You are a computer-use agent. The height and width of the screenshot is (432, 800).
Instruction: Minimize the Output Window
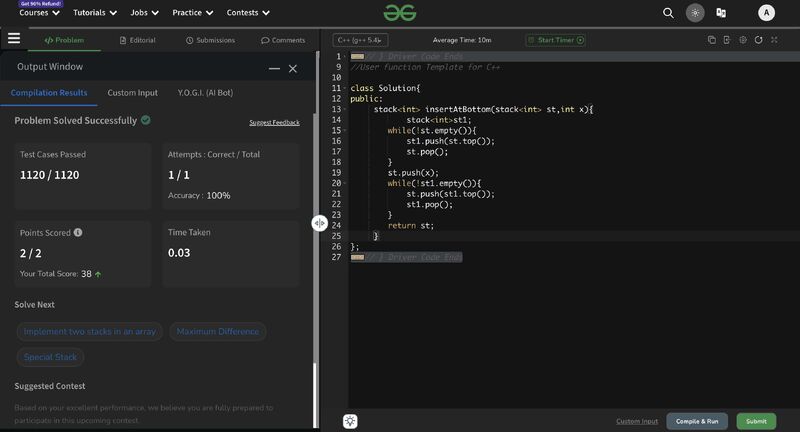click(x=274, y=68)
